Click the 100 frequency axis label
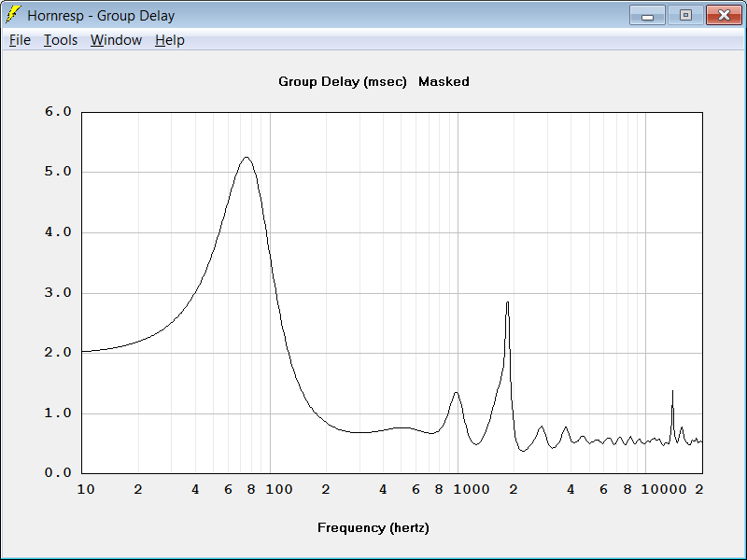Screen dimensions: 747x560 (279, 489)
